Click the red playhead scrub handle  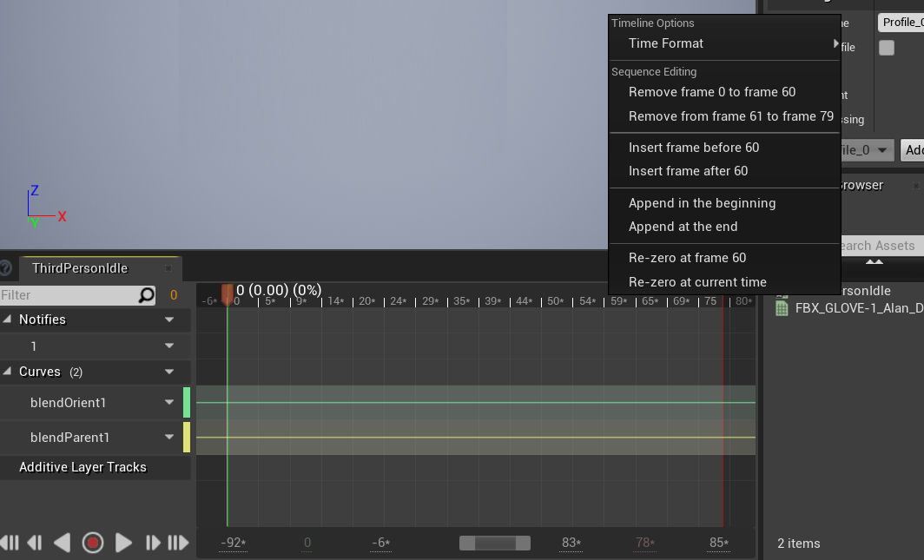[227, 293]
